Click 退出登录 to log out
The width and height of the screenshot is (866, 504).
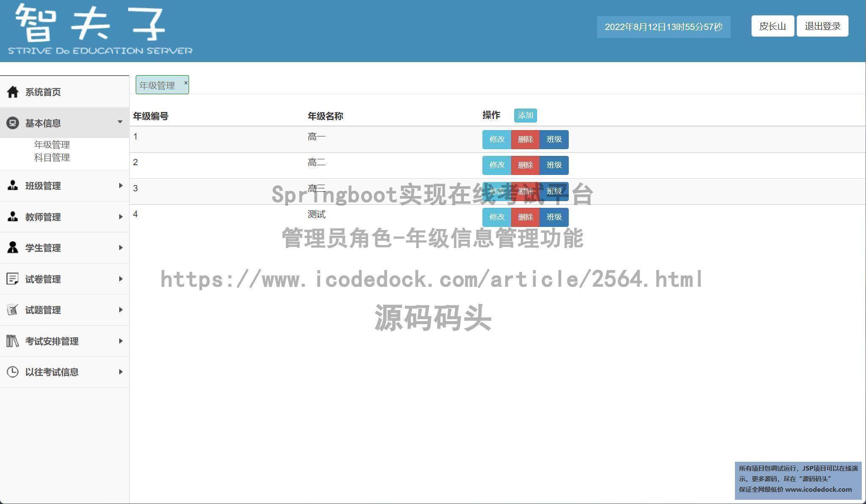pyautogui.click(x=822, y=26)
